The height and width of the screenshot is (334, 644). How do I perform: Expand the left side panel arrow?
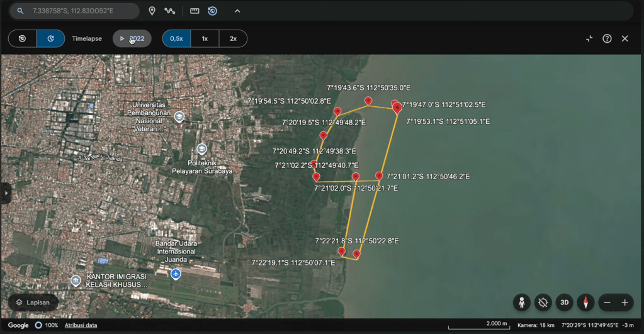coord(6,193)
